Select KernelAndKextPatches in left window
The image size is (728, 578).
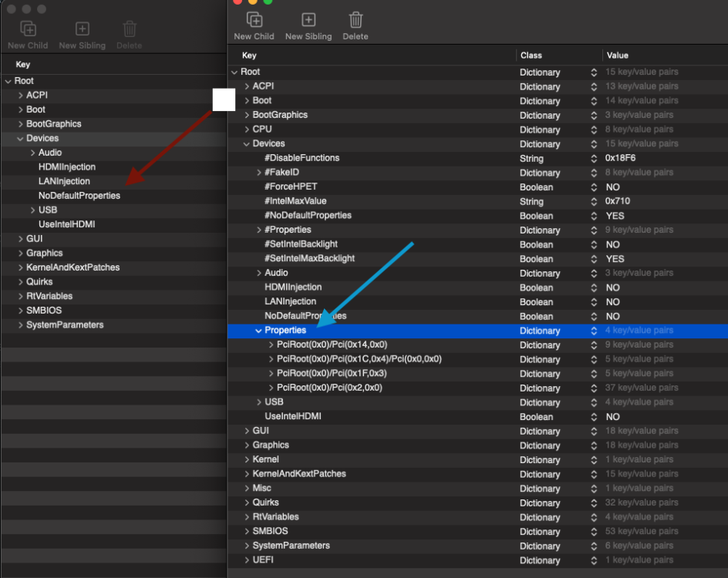(73, 267)
